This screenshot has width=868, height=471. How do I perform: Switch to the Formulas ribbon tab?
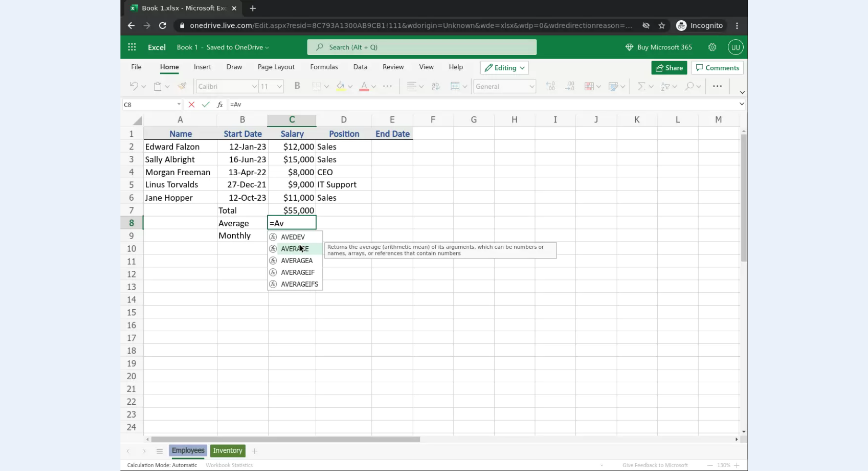point(324,67)
